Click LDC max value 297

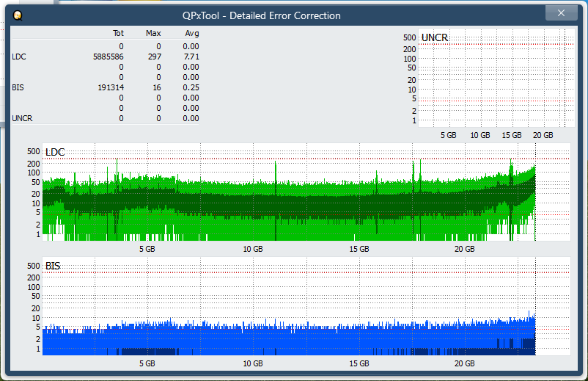point(155,57)
